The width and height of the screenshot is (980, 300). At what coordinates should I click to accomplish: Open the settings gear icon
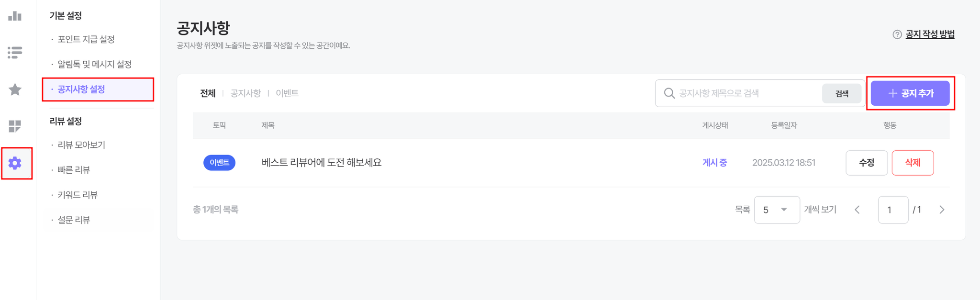15,163
